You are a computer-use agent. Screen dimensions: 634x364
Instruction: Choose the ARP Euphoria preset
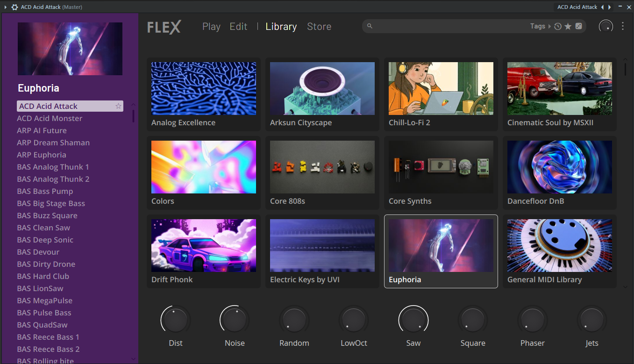[42, 155]
